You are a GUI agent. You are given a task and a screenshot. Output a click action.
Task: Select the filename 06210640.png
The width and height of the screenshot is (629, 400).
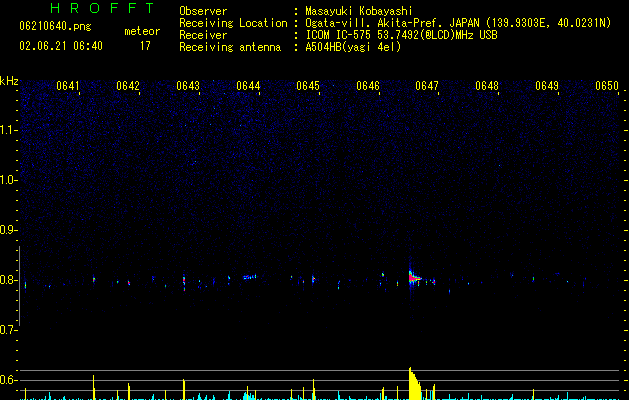coord(55,26)
